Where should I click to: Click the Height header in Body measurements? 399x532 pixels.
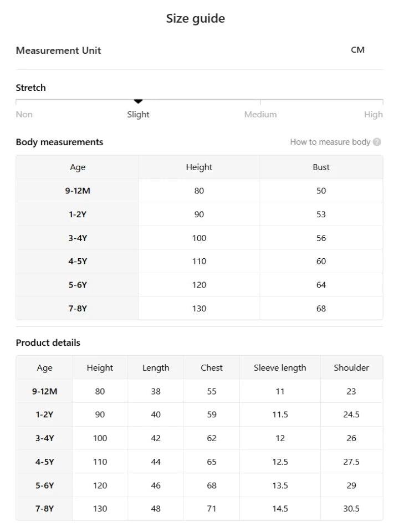coord(199,167)
